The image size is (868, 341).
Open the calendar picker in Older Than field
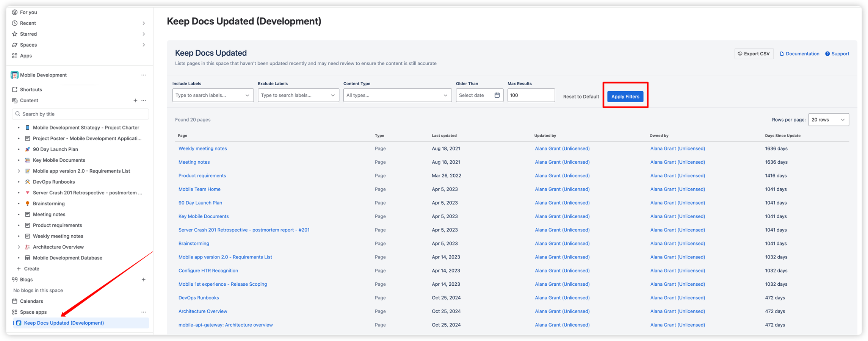pyautogui.click(x=497, y=95)
